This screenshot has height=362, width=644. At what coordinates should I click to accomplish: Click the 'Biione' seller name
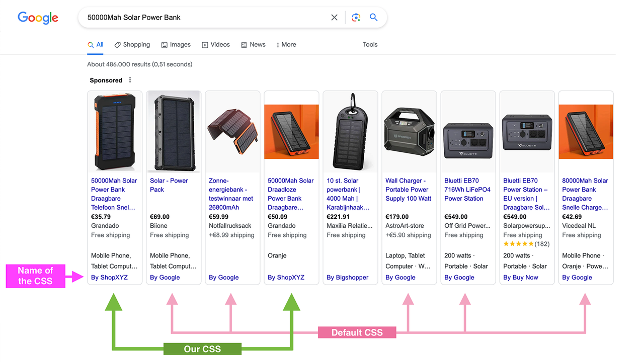[158, 226]
